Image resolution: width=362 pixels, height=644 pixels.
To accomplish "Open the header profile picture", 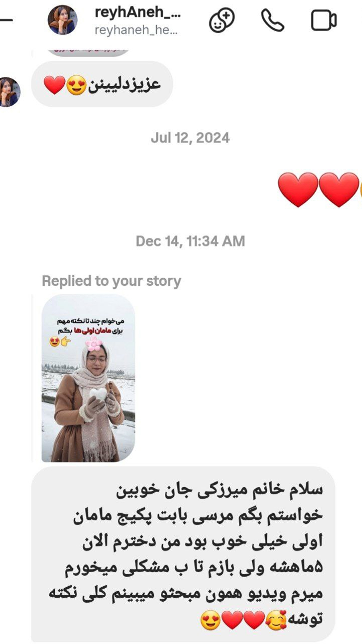I will click(x=62, y=20).
